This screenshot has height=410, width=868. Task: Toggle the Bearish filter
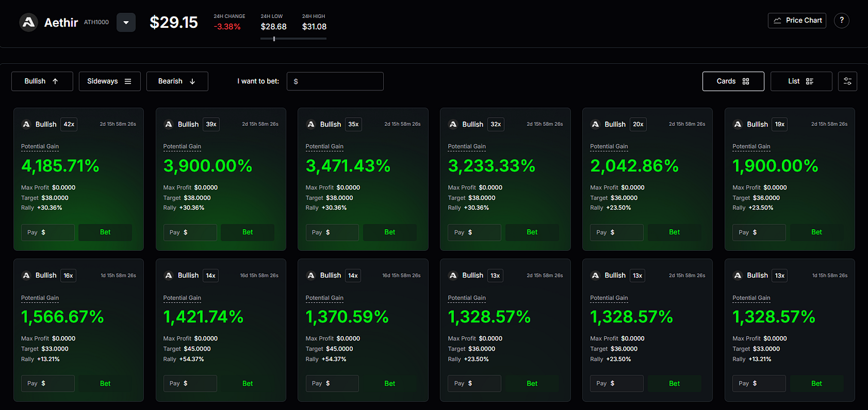pyautogui.click(x=177, y=81)
